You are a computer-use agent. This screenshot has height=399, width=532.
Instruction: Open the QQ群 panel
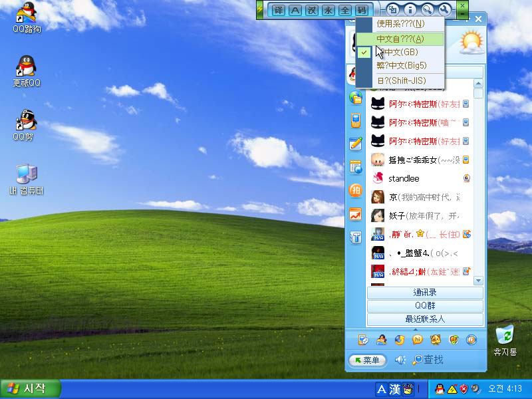point(425,306)
